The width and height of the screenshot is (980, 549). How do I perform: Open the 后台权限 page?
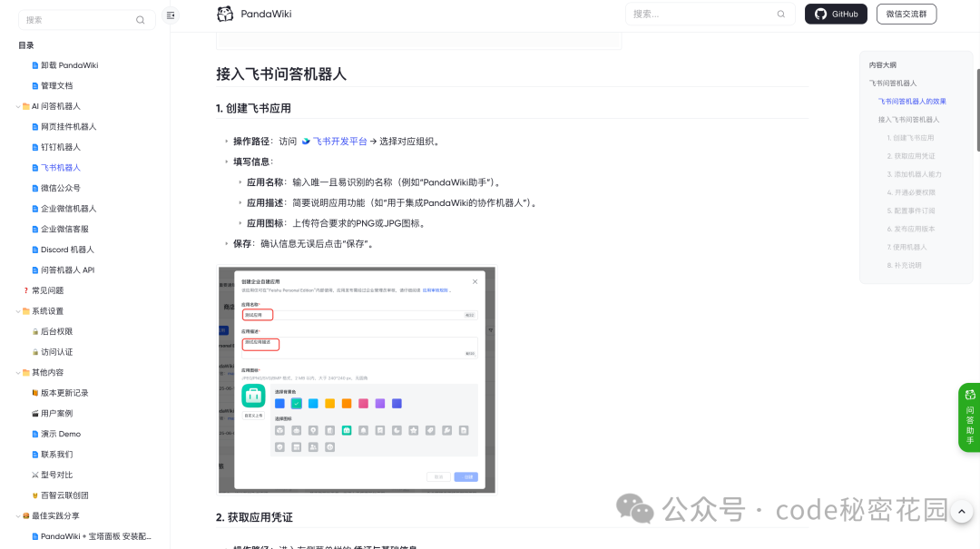[57, 331]
